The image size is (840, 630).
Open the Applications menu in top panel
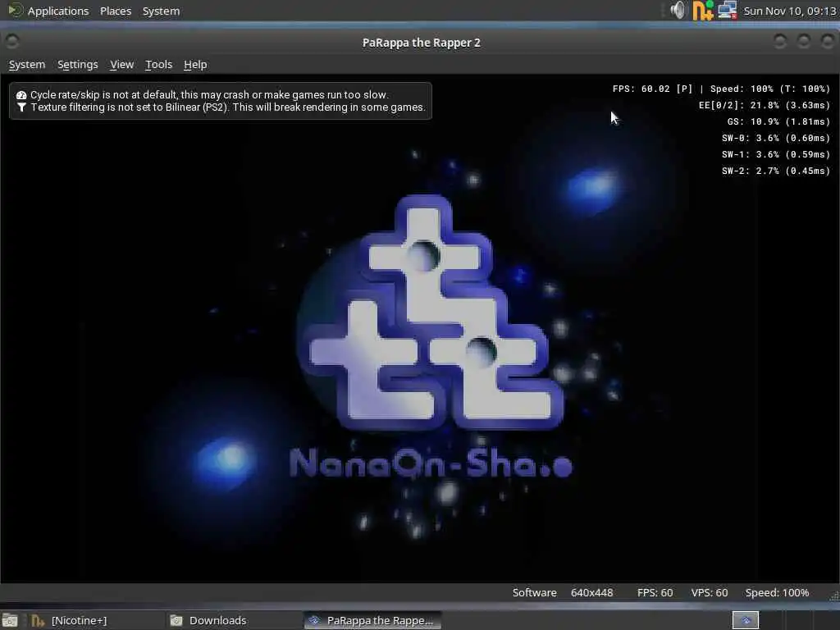58,11
